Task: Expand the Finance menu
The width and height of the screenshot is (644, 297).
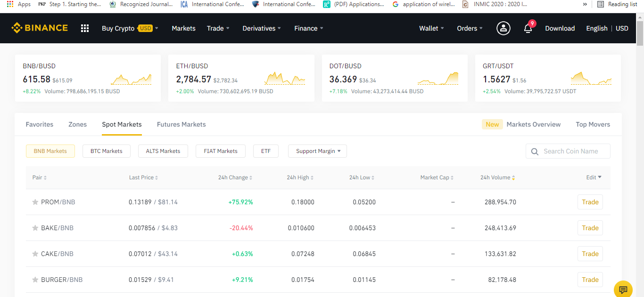Action: tap(309, 28)
